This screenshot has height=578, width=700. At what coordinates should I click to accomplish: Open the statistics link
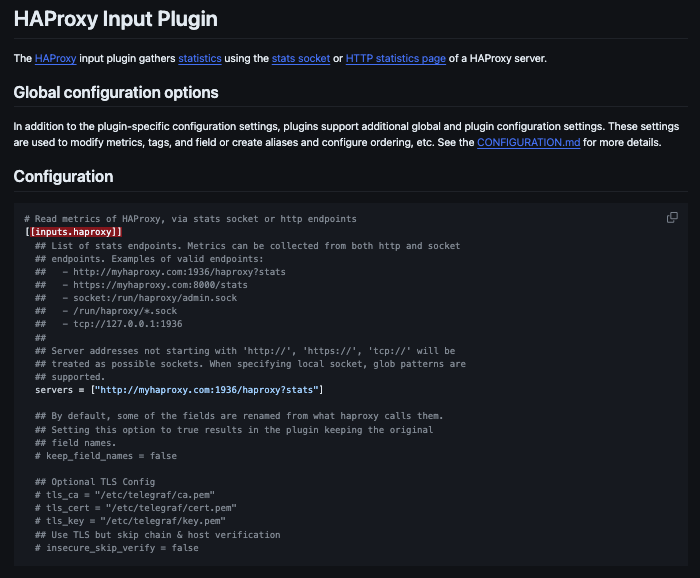[x=200, y=58]
